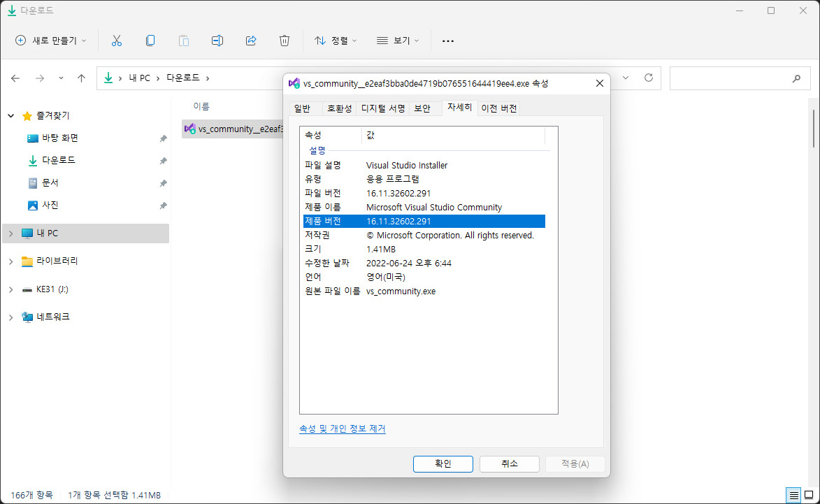The width and height of the screenshot is (820, 504).
Task: Click the Share icon in toolbar
Action: coord(251,41)
